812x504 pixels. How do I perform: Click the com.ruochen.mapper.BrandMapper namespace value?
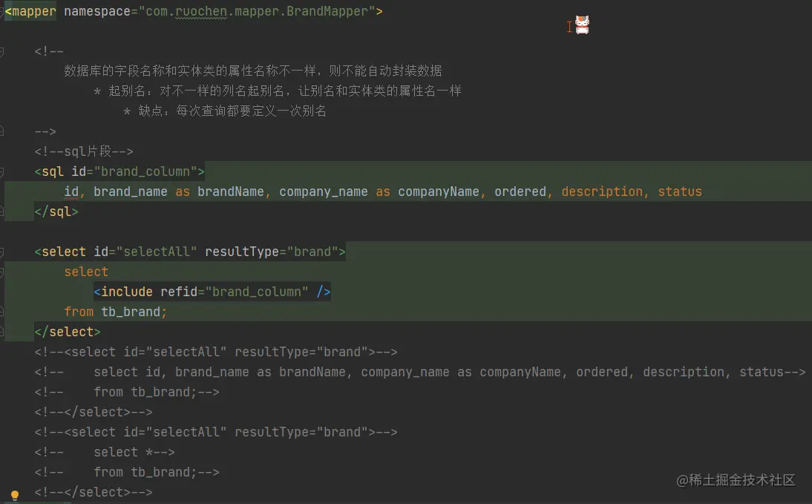256,11
